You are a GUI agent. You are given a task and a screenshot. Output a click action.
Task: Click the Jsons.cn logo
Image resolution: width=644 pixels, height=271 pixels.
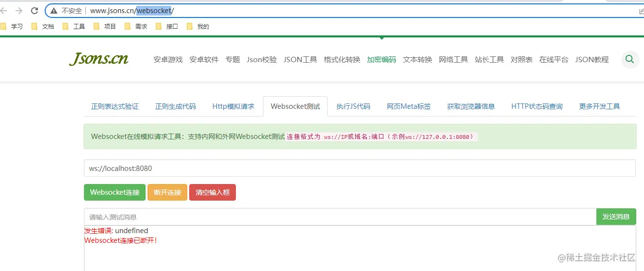coord(99,59)
